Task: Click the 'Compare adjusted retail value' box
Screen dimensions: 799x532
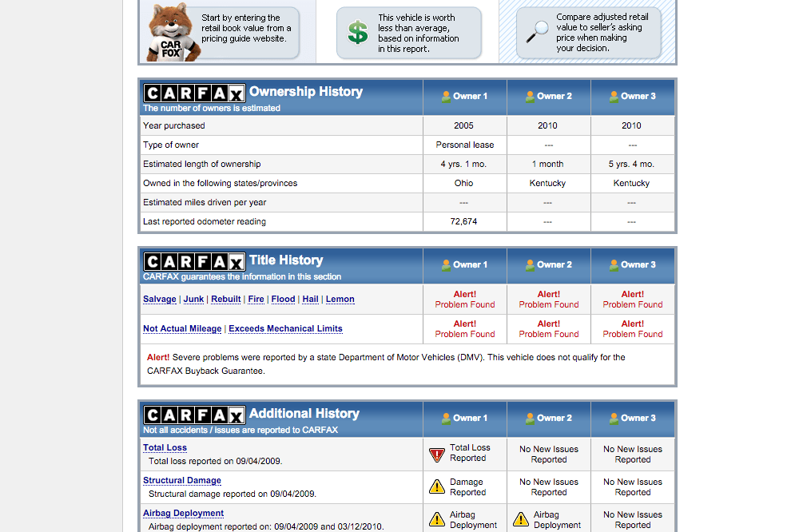Action: point(589,33)
